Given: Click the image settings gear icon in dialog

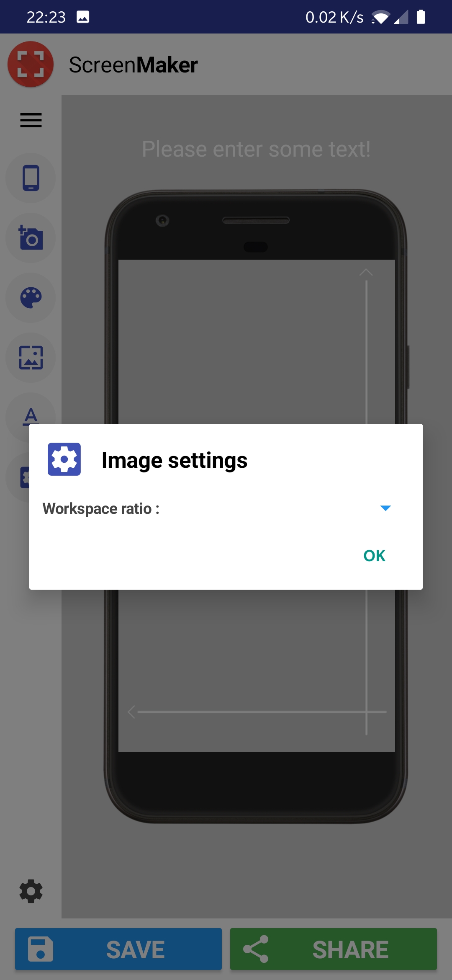Looking at the screenshot, I should tap(64, 459).
